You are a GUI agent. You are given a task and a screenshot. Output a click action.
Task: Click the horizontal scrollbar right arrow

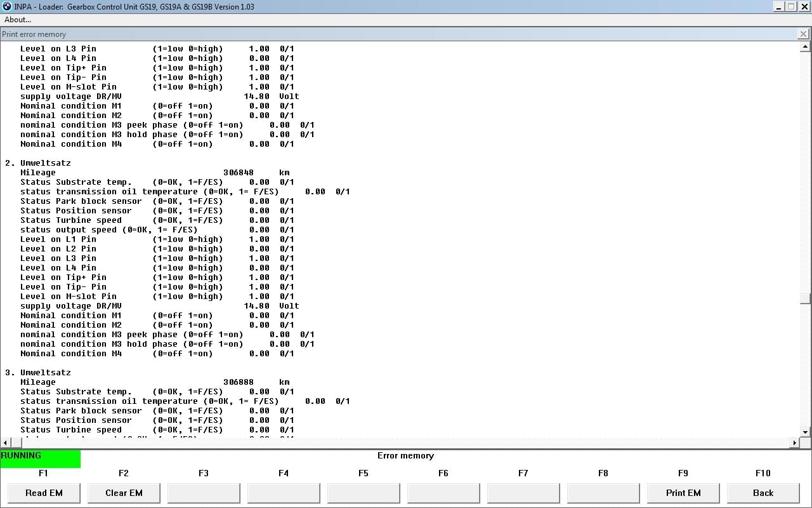(795, 443)
